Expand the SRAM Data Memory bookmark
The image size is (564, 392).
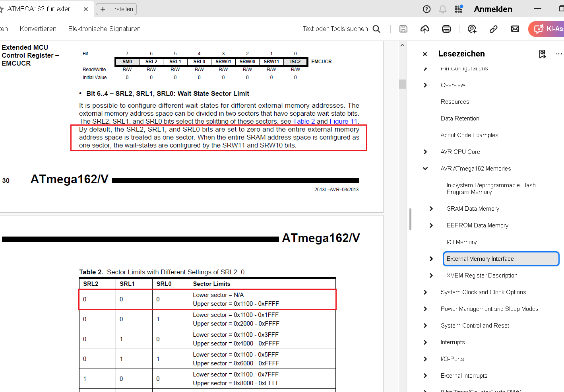431,209
